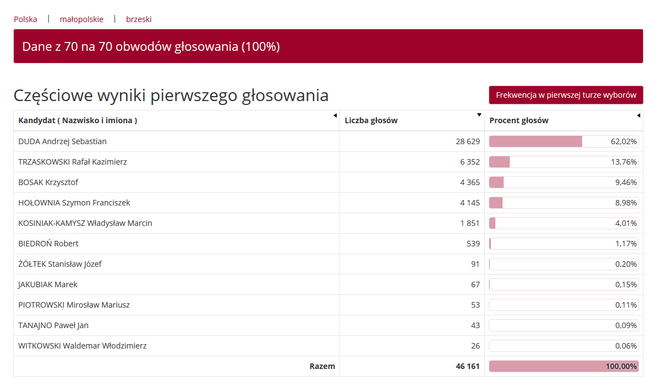Click the vote count 6 352
This screenshot has height=385, width=664.
click(x=470, y=162)
